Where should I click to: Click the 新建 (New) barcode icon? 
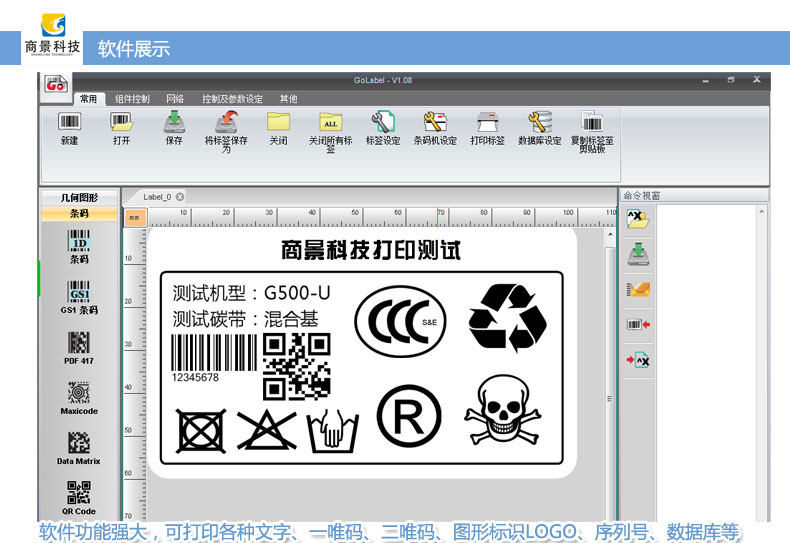point(70,121)
